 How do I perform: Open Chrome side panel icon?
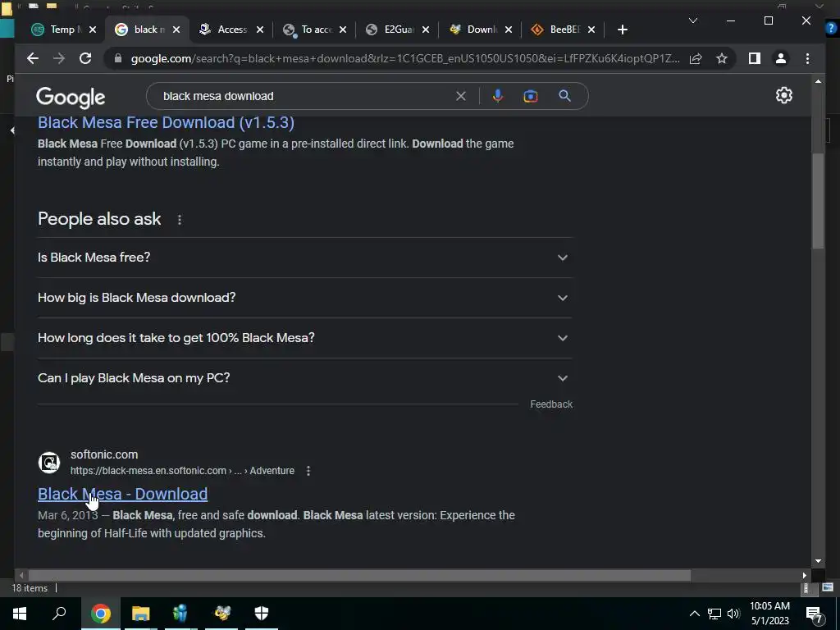[x=755, y=58]
